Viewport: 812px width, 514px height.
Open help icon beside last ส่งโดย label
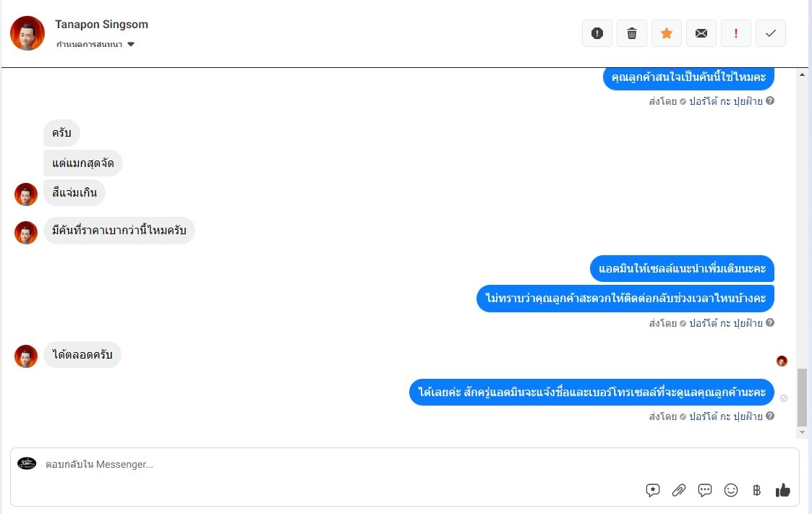point(770,416)
